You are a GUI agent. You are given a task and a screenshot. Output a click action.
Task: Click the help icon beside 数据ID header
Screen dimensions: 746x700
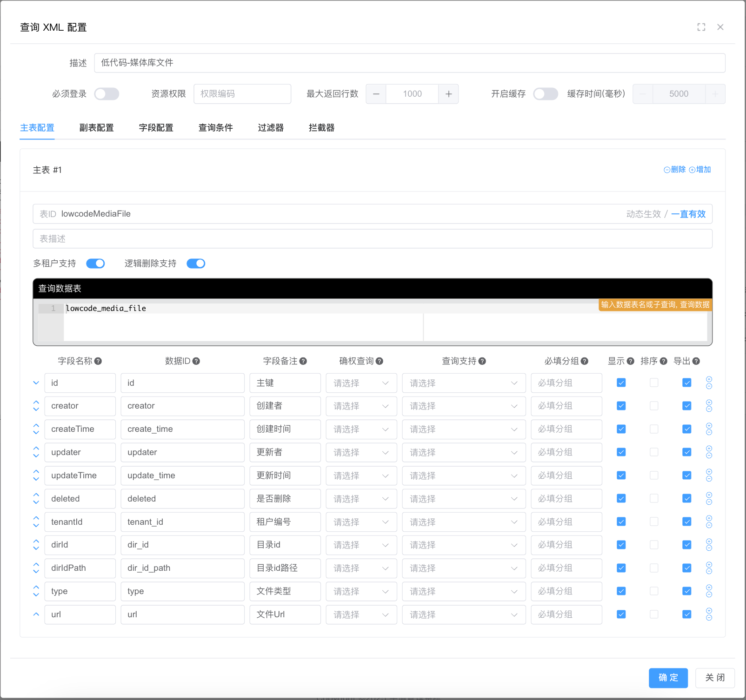pos(196,361)
